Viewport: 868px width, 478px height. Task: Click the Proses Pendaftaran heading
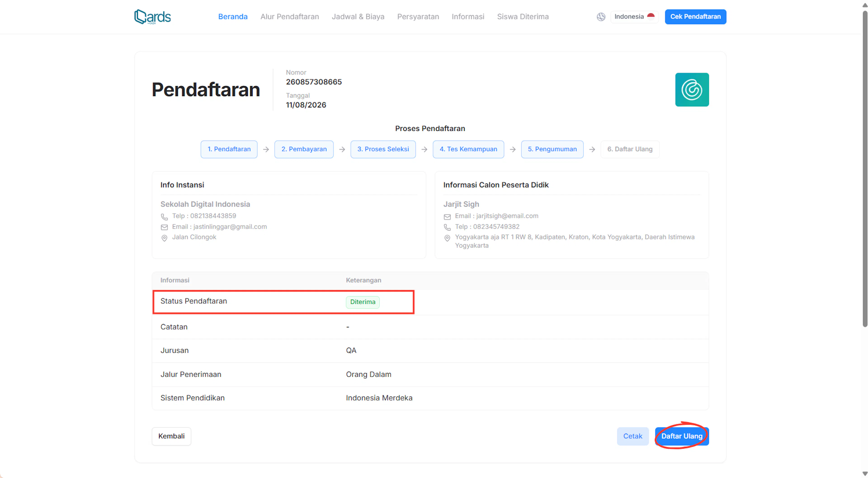430,128
